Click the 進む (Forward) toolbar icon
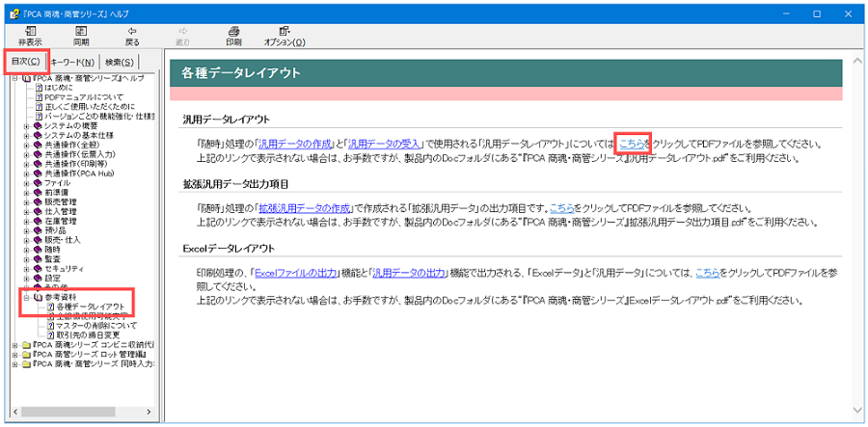 click(182, 31)
